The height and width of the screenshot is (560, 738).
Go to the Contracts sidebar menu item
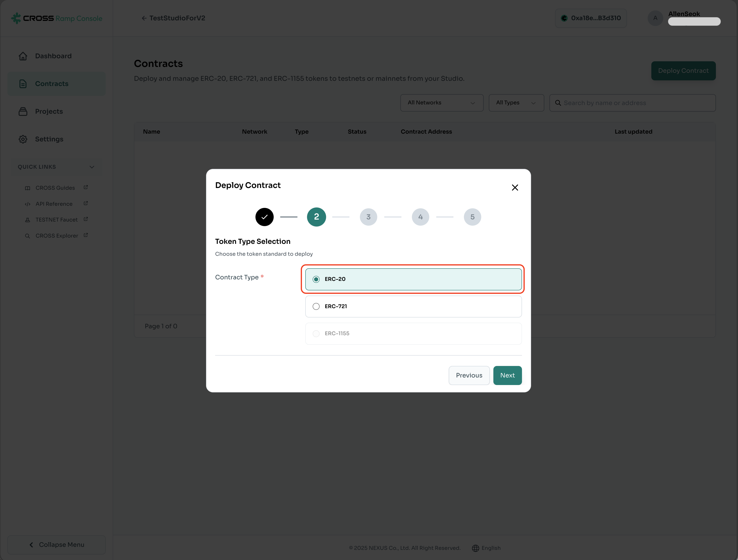coord(52,84)
